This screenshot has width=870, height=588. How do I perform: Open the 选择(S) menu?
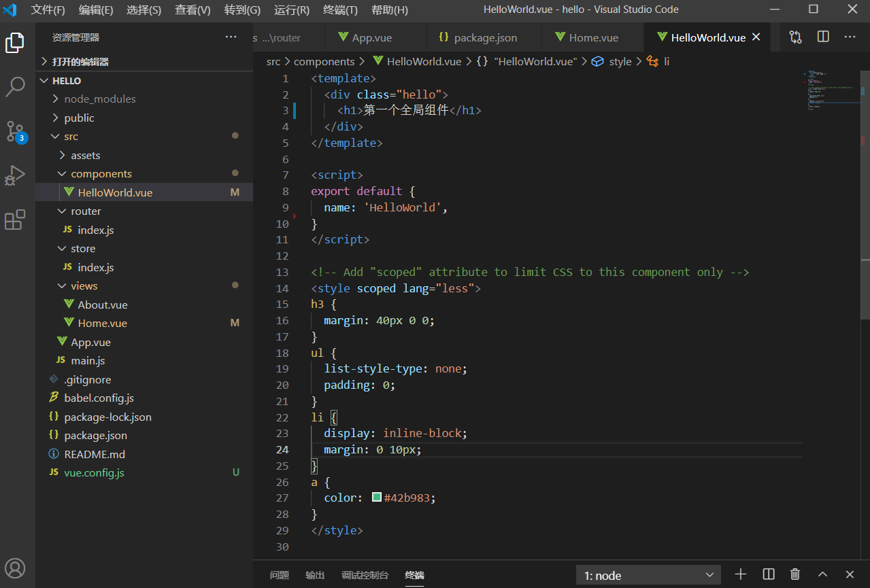(144, 10)
